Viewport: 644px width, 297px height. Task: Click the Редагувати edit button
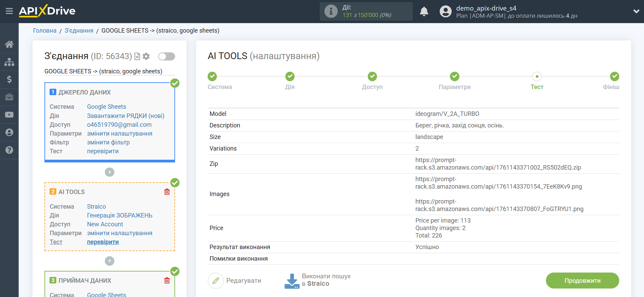point(235,281)
